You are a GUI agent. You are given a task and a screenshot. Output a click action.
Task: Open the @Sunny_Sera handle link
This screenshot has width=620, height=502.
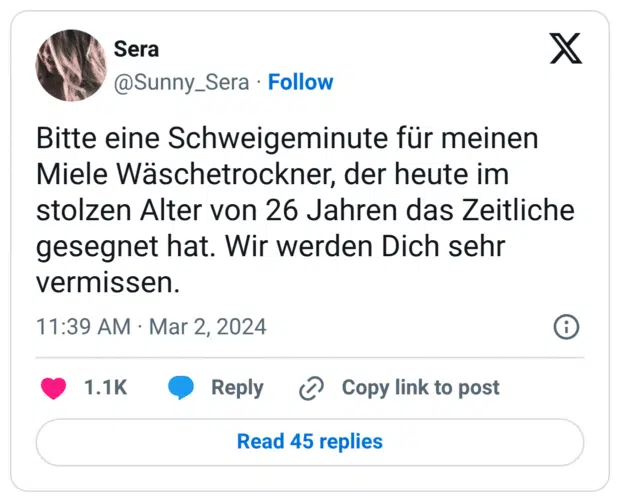click(182, 82)
